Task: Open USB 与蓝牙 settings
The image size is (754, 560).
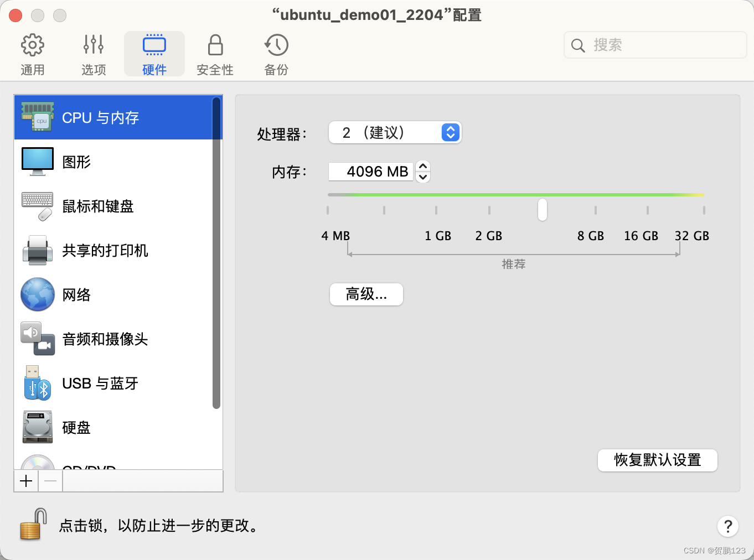Action: [100, 383]
